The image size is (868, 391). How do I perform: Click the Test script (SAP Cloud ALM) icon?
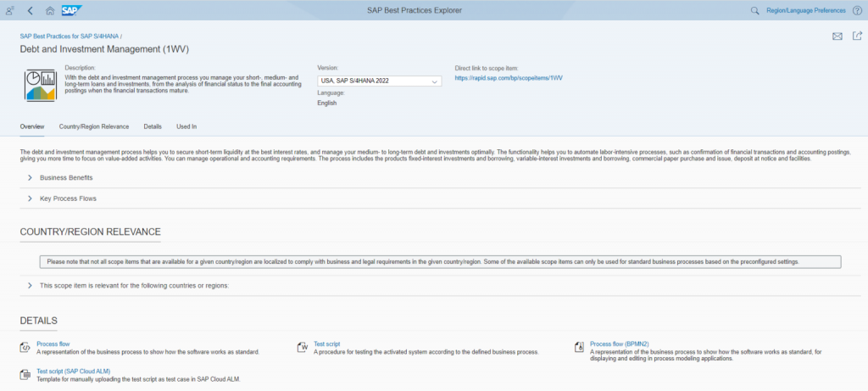(x=25, y=375)
